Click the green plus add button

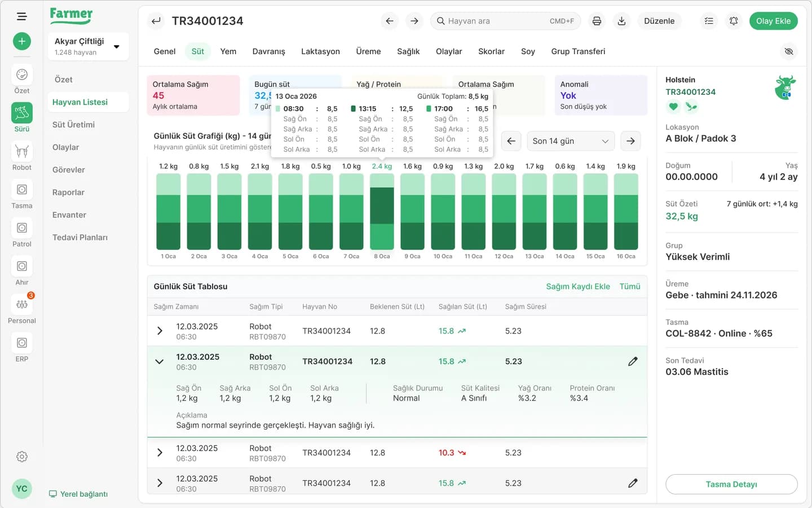(22, 41)
